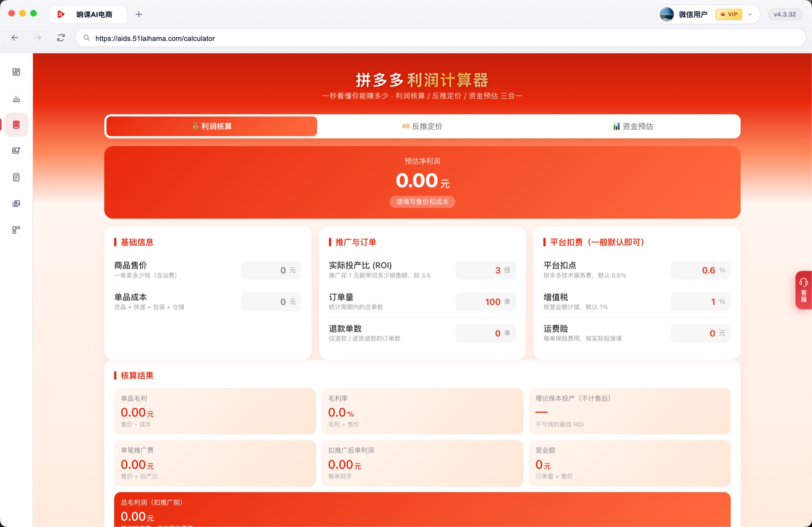
Task: Open a new tab with plus icon
Action: (139, 14)
